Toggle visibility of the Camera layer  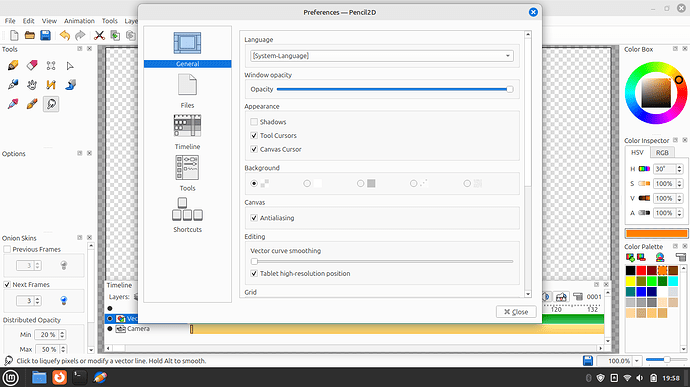click(x=110, y=329)
